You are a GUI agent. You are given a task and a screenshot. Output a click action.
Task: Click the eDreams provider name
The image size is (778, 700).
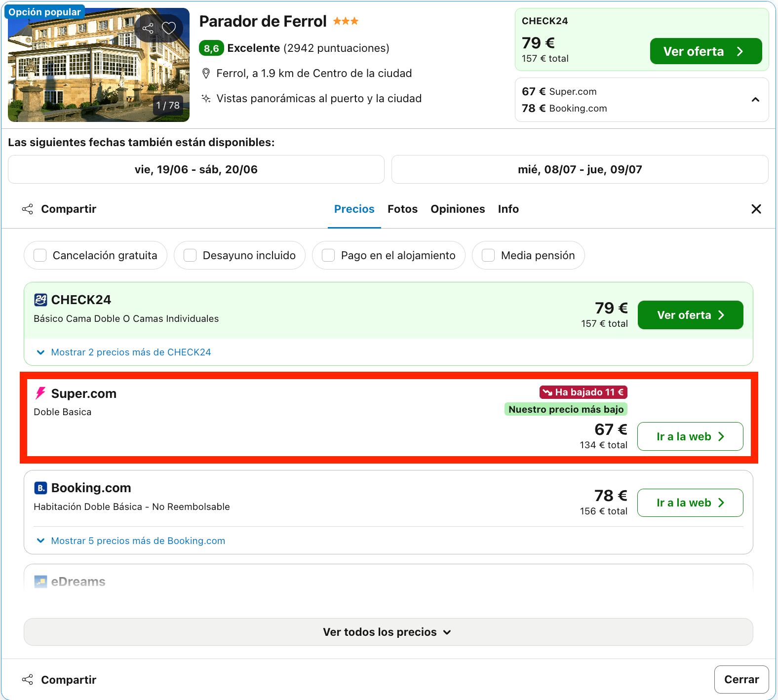click(x=78, y=582)
